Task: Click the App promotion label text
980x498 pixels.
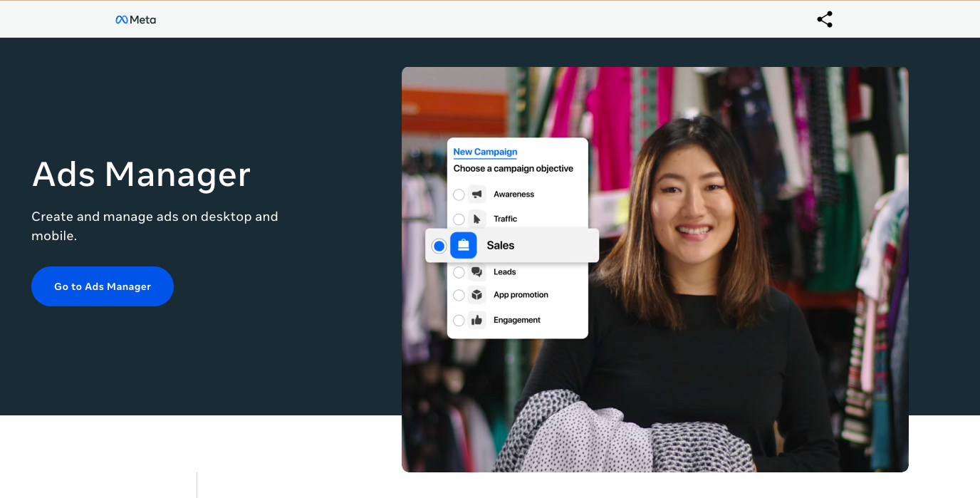Action: click(x=521, y=295)
